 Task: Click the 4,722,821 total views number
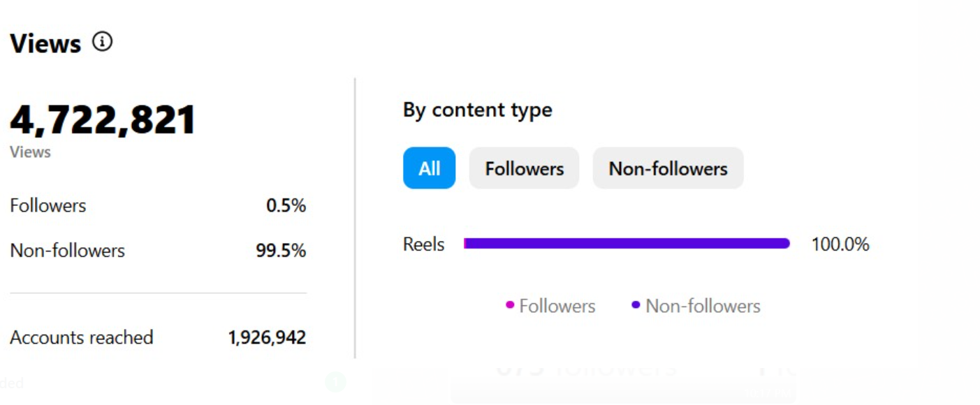tap(103, 120)
